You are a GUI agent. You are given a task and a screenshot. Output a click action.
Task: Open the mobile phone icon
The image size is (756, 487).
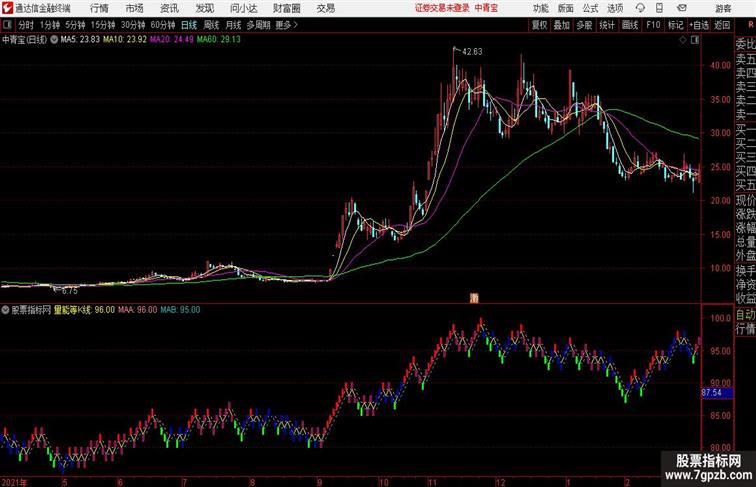pyautogui.click(x=659, y=8)
